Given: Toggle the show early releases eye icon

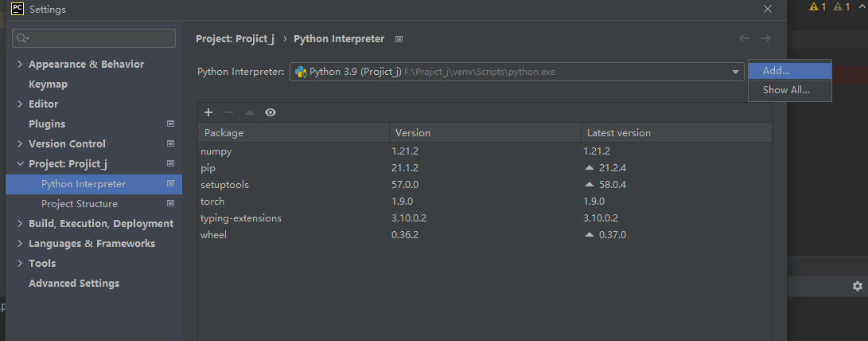Looking at the screenshot, I should click(271, 112).
